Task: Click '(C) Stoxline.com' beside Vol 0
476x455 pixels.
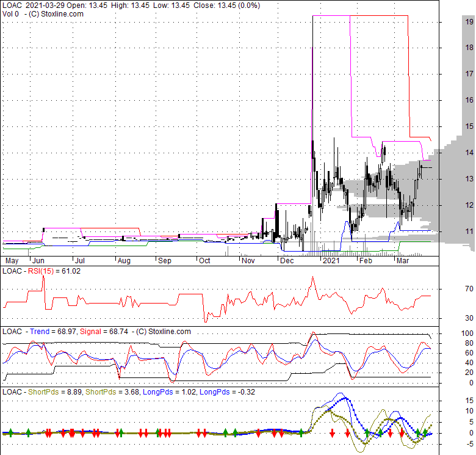Action: [56, 14]
